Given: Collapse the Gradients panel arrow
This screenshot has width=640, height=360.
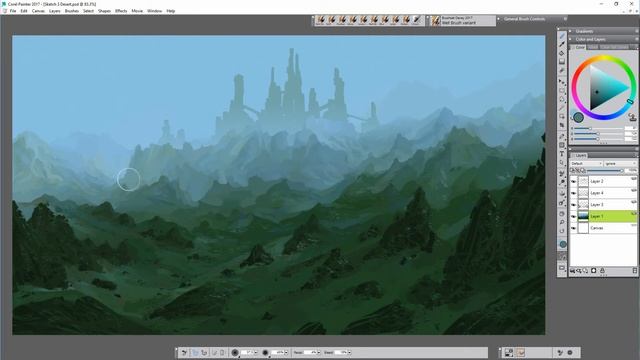Looking at the screenshot, I should (570, 31).
